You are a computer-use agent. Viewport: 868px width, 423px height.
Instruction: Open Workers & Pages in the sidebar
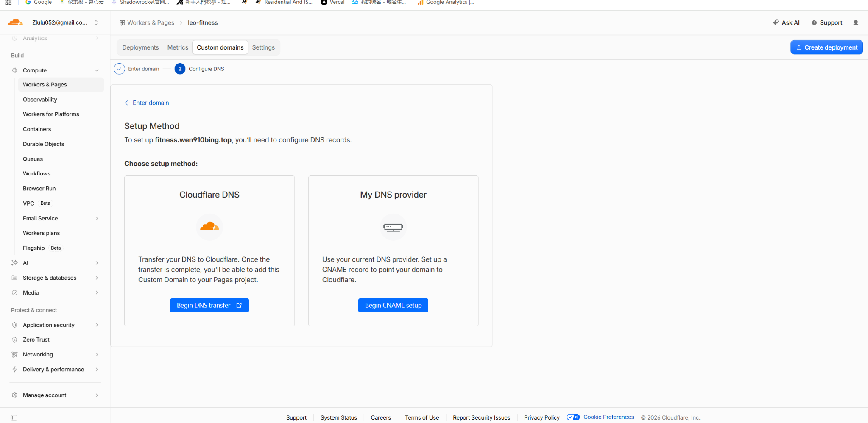click(x=61, y=85)
